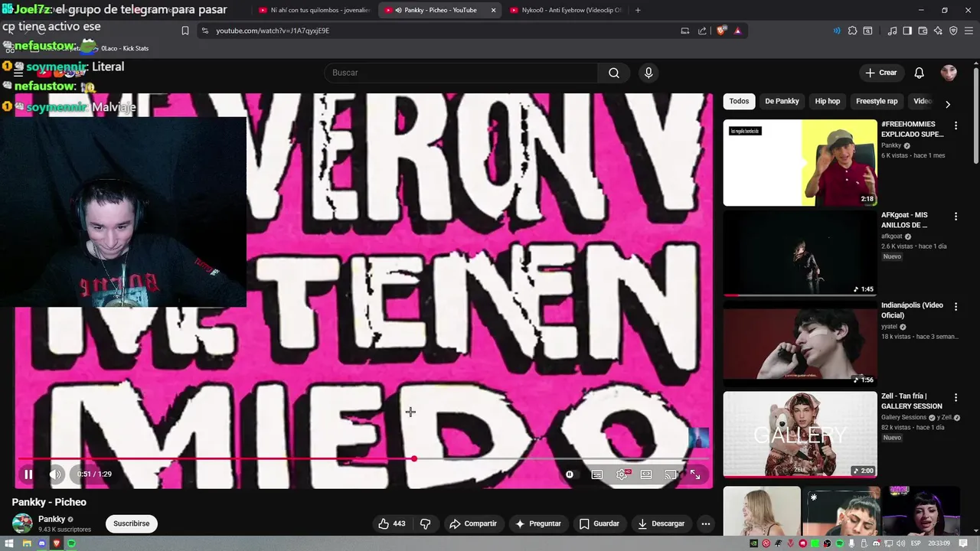Image resolution: width=980 pixels, height=551 pixels.
Task: Open the ESP input language selector
Action: pyautogui.click(x=916, y=543)
